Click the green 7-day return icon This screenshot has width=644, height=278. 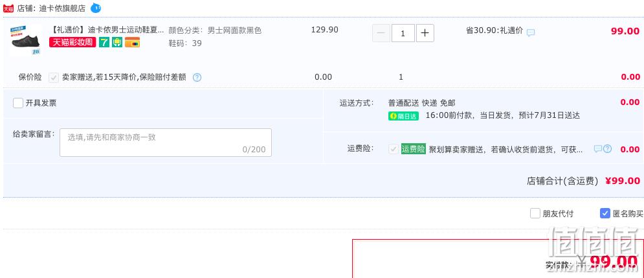click(104, 42)
